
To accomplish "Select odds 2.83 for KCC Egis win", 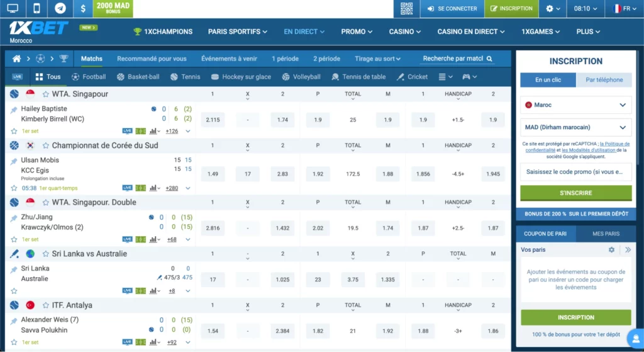I will [282, 174].
